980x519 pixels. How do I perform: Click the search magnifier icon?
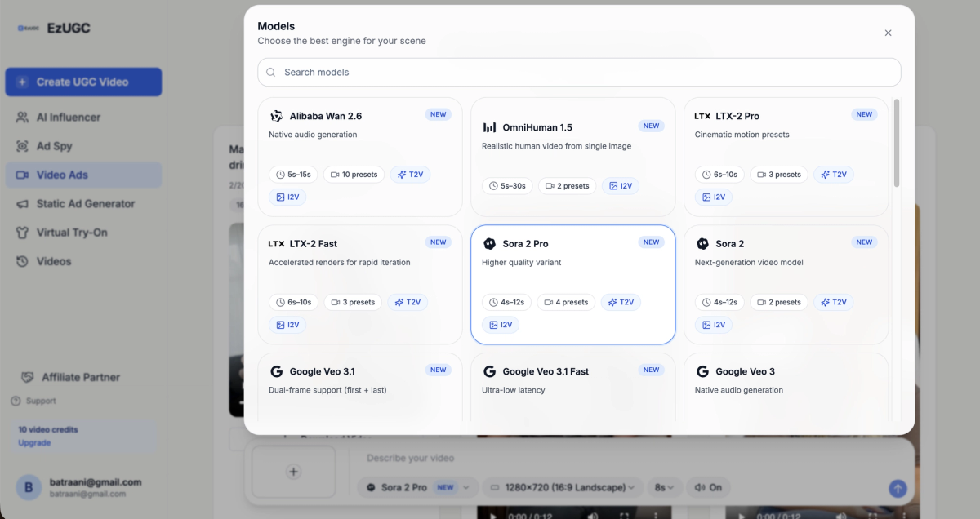(271, 73)
